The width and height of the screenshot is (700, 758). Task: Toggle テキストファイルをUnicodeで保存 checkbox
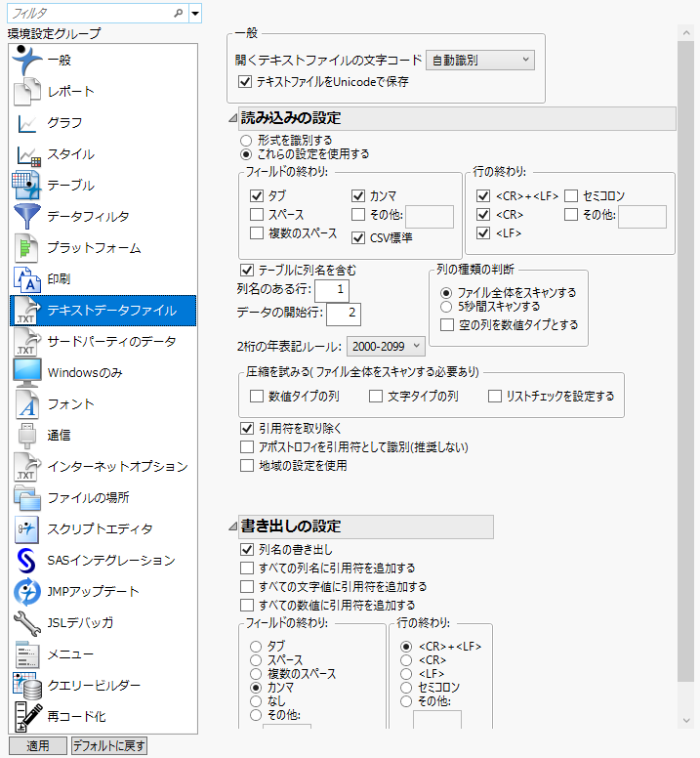pyautogui.click(x=245, y=82)
